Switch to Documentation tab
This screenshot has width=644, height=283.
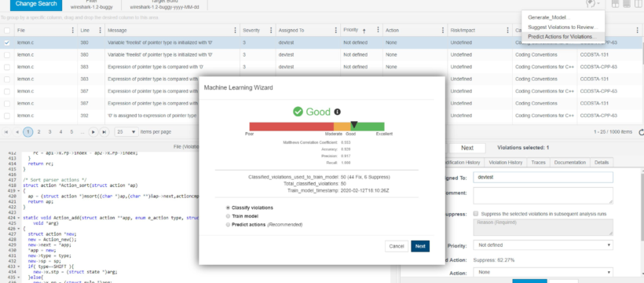(x=569, y=163)
